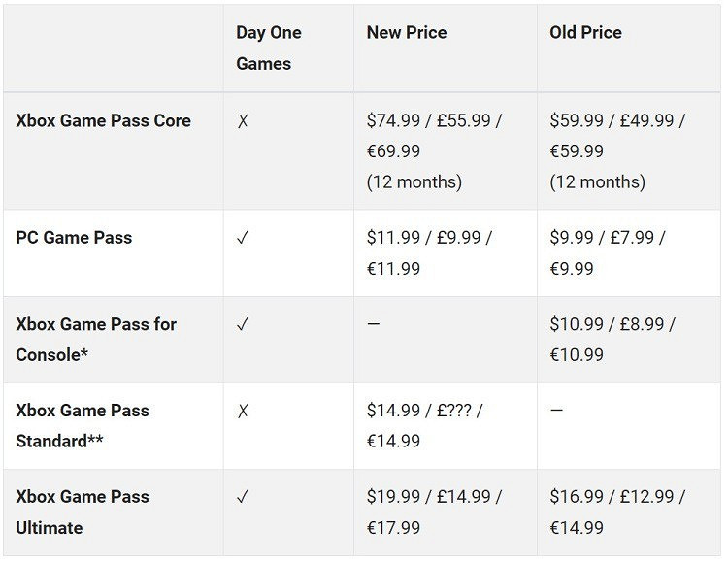Click the $74.99 new price for Core

pyautogui.click(x=393, y=121)
